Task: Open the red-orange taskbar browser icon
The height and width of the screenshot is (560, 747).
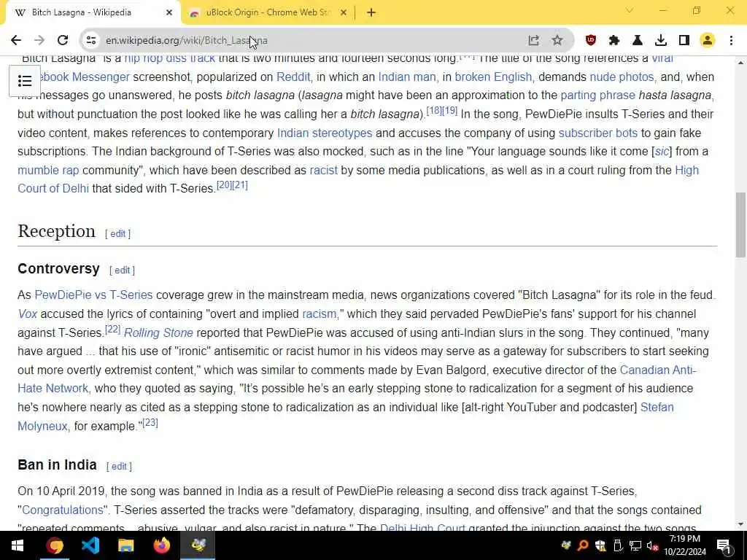Action: pyautogui.click(x=55, y=545)
